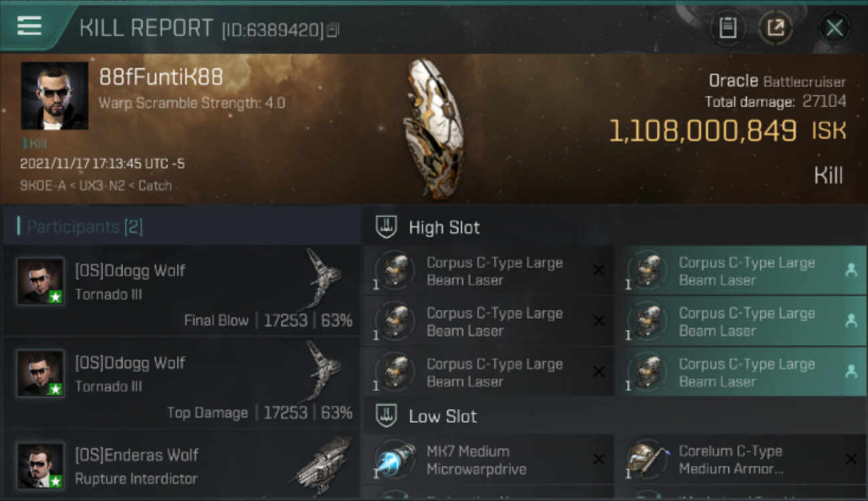Open the Participants [2] tab
This screenshot has width=868, height=501.
[84, 226]
